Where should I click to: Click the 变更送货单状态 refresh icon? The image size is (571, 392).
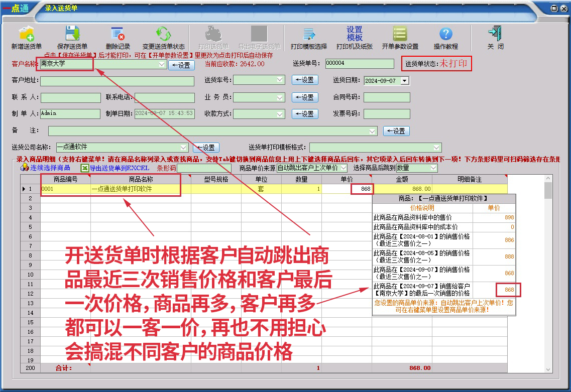(163, 34)
